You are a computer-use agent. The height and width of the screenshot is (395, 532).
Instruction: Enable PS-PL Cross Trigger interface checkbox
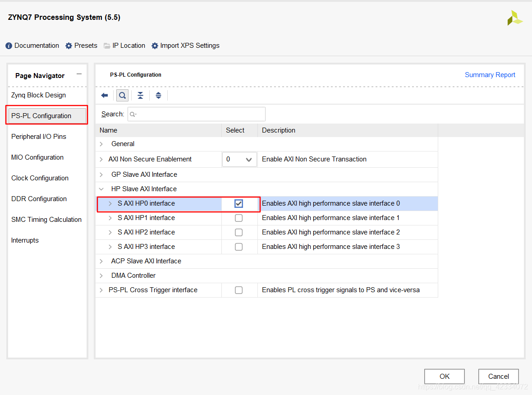click(239, 290)
